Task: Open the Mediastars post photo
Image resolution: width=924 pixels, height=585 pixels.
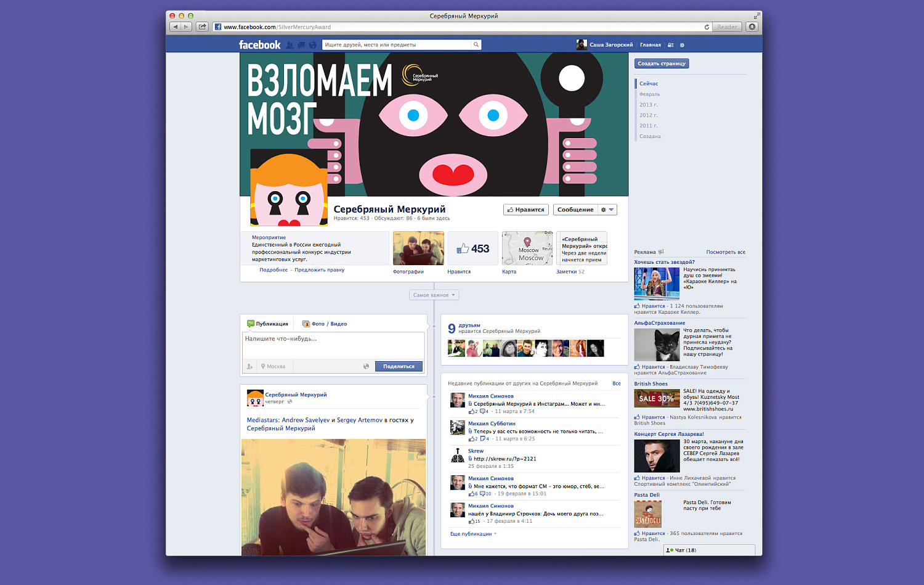Action: pos(333,497)
